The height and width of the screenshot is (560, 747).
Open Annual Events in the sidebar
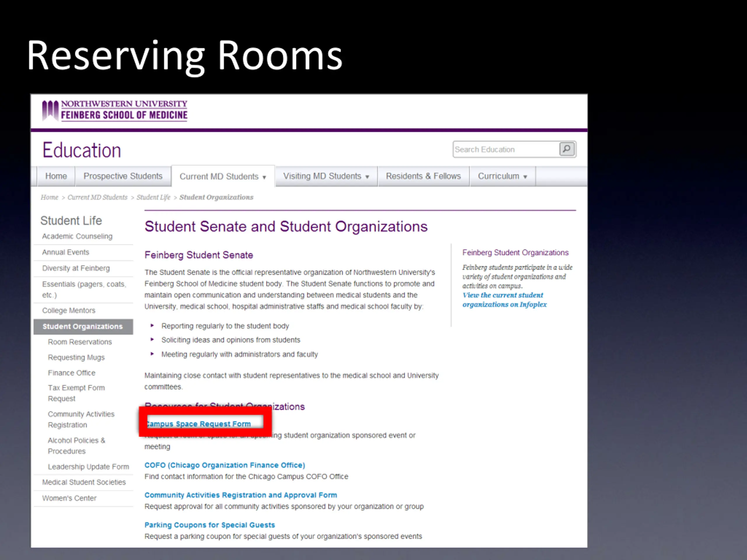click(66, 252)
